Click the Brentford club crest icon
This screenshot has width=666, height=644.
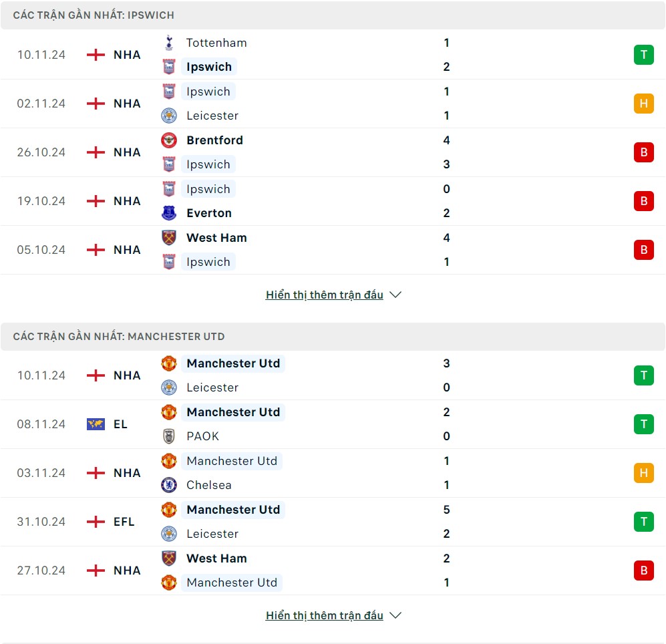169,140
